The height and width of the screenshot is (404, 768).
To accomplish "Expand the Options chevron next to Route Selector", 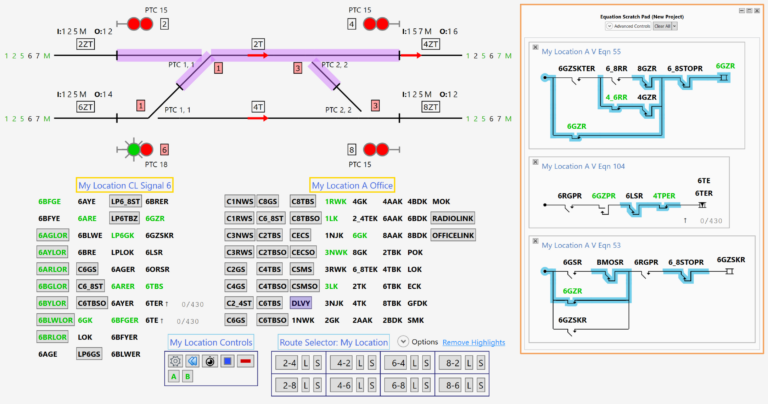I will [x=403, y=341].
